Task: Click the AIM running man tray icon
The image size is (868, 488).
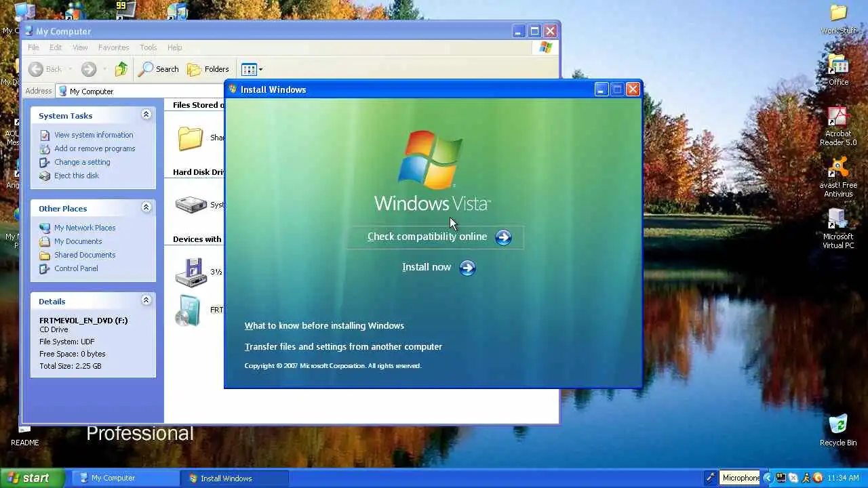Action: 805,478
